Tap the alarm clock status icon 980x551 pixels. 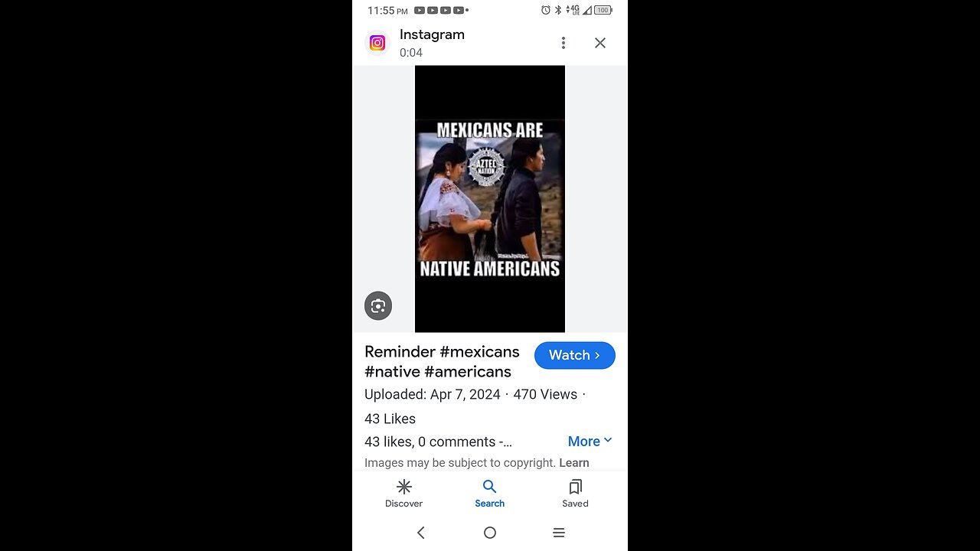pyautogui.click(x=546, y=10)
